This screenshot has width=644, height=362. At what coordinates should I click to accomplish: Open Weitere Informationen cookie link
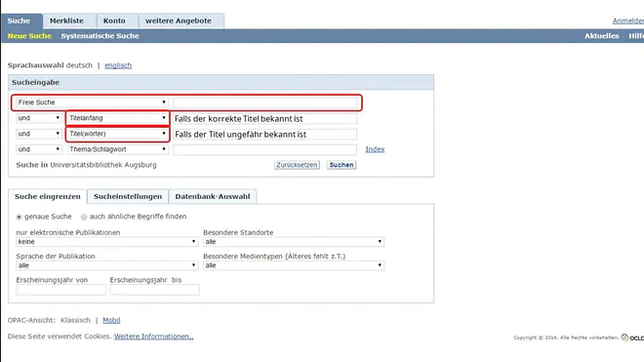click(x=153, y=336)
